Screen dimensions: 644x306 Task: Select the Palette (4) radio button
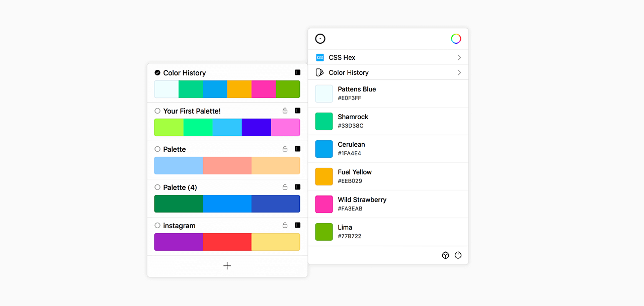click(x=157, y=187)
